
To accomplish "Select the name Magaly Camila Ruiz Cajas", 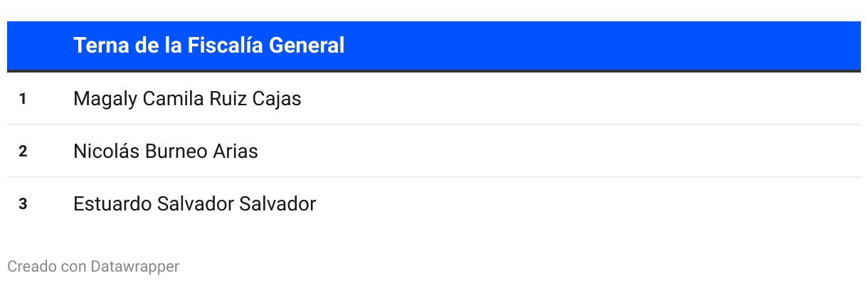I will click(x=187, y=99).
